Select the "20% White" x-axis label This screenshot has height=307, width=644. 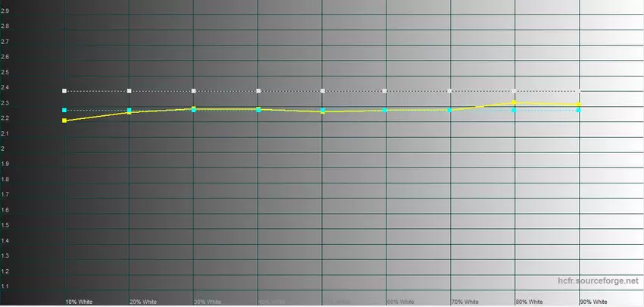[x=142, y=302]
